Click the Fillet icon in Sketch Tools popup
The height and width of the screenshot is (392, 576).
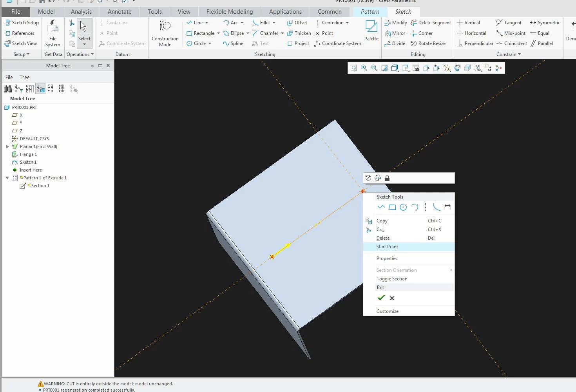(436, 207)
